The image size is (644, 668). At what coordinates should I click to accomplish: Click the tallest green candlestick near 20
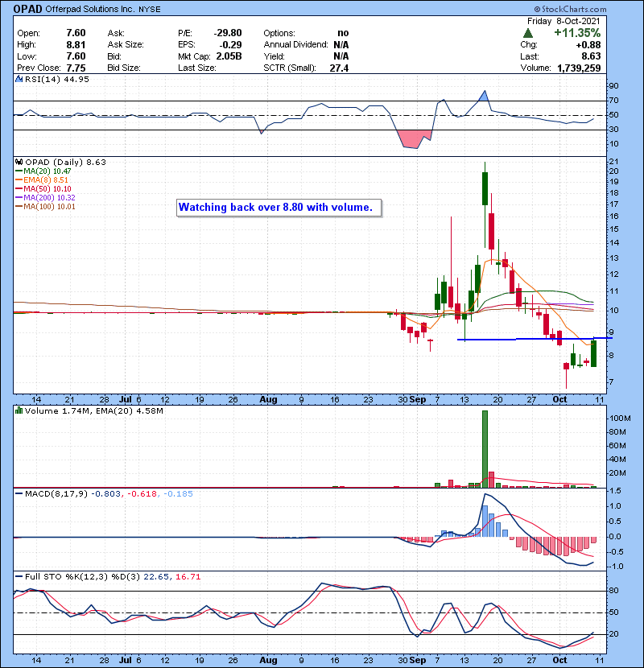[485, 188]
